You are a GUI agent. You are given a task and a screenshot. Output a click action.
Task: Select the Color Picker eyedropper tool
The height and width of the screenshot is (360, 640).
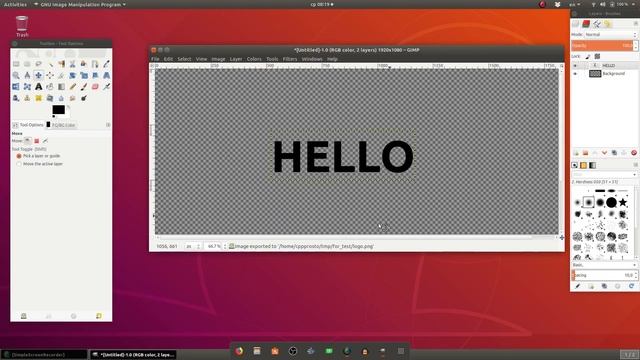pyautogui.click(x=107, y=64)
